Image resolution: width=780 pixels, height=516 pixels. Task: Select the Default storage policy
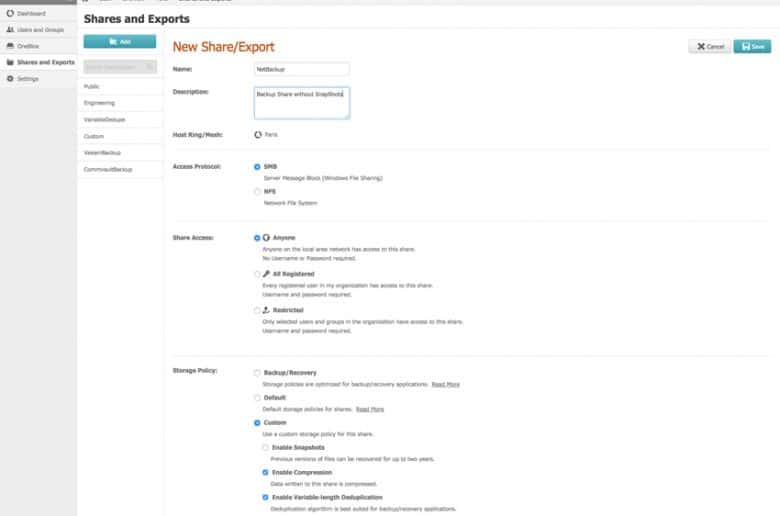257,398
